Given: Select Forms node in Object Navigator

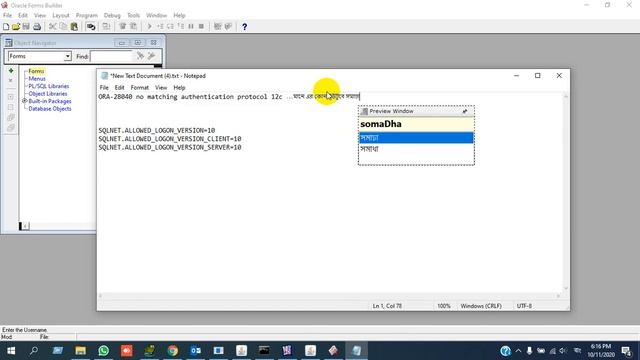Looking at the screenshot, I should pyautogui.click(x=36, y=71).
